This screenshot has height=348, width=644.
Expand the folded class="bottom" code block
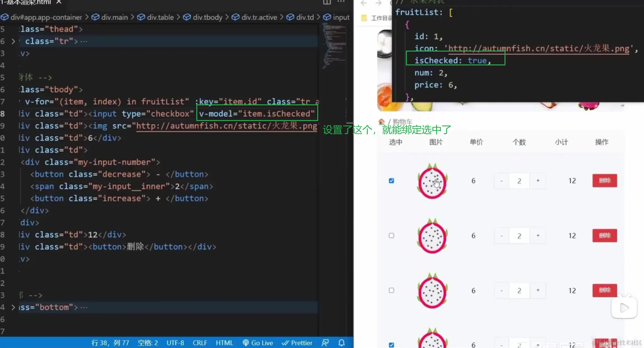tap(13, 307)
